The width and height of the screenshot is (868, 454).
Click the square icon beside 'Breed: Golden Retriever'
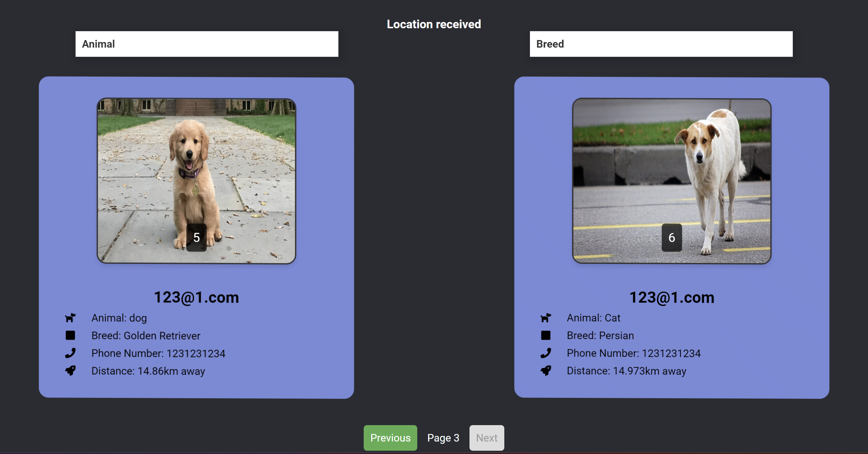click(x=70, y=335)
